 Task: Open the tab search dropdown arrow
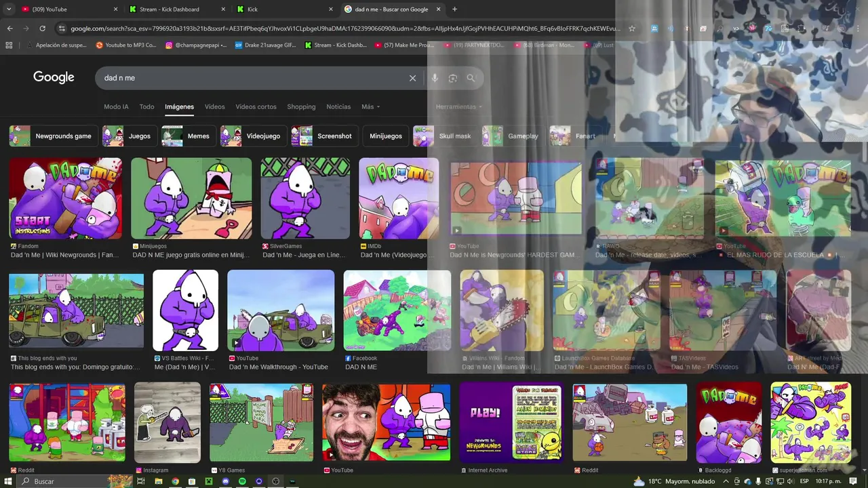[x=9, y=9]
